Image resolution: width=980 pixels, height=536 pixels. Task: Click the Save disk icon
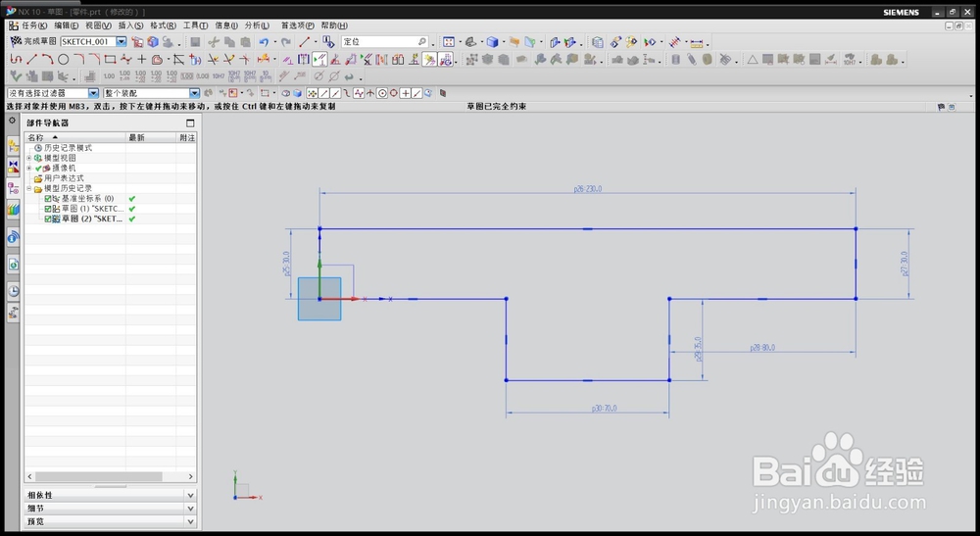195,42
